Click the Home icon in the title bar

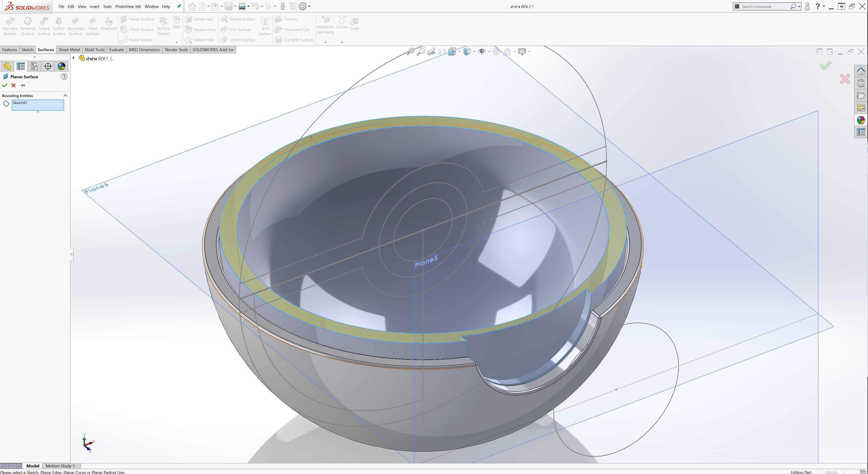click(x=192, y=6)
